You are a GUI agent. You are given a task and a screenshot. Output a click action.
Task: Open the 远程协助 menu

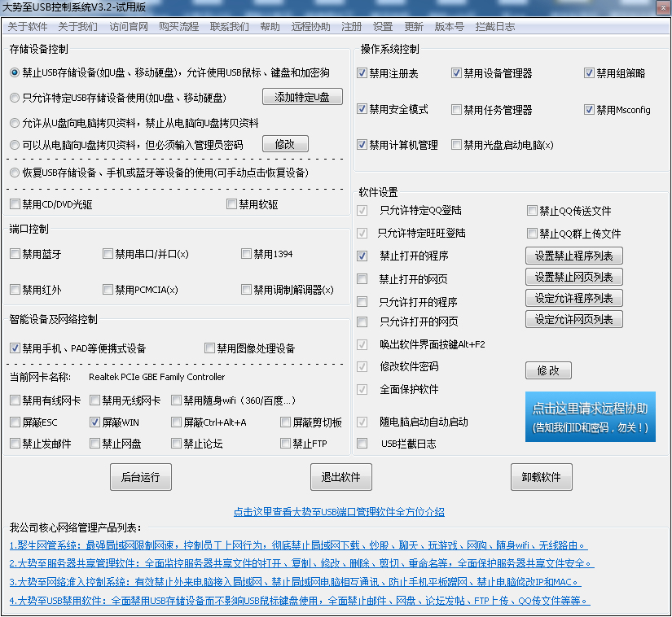[310, 27]
